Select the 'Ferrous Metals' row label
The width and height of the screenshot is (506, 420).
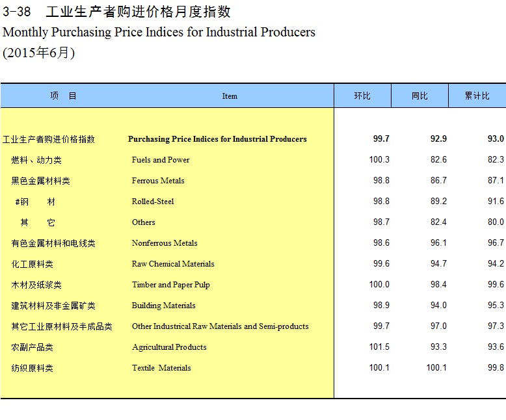(158, 181)
